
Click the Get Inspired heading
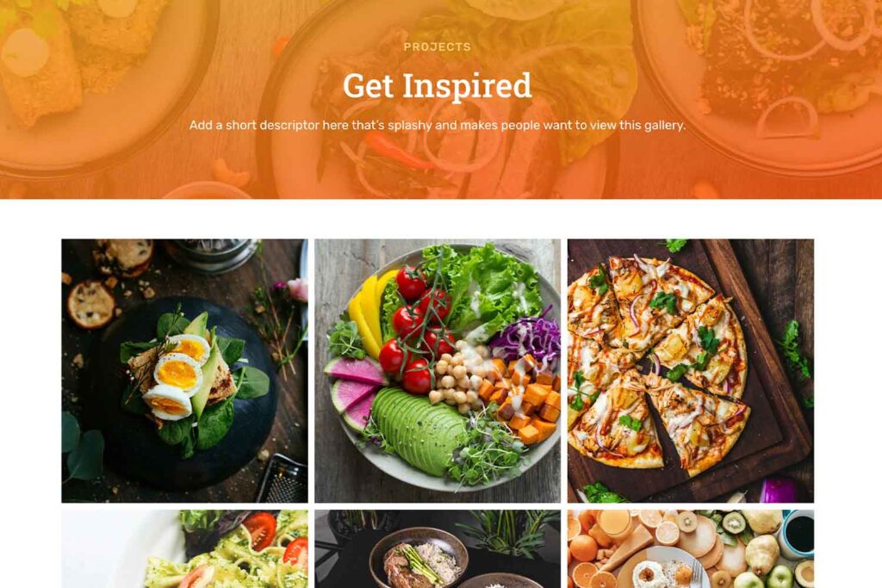437,85
